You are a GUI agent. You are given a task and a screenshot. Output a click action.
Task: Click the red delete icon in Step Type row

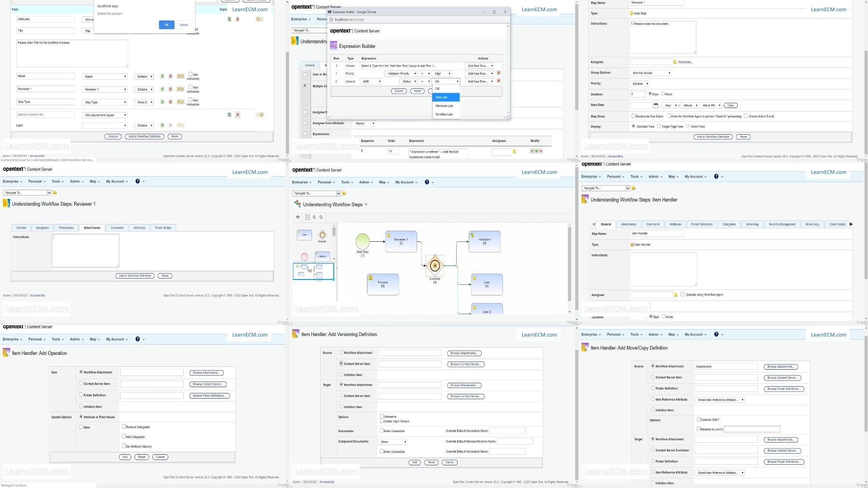click(171, 102)
